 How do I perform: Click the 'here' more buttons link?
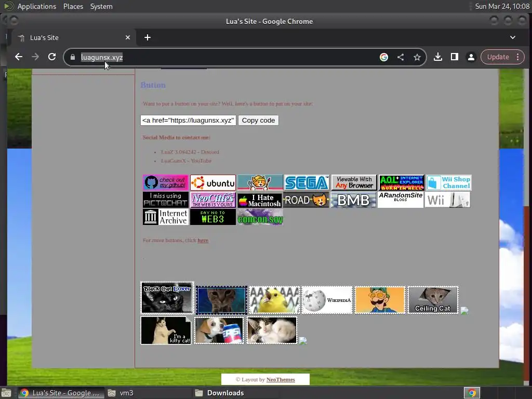(x=203, y=240)
